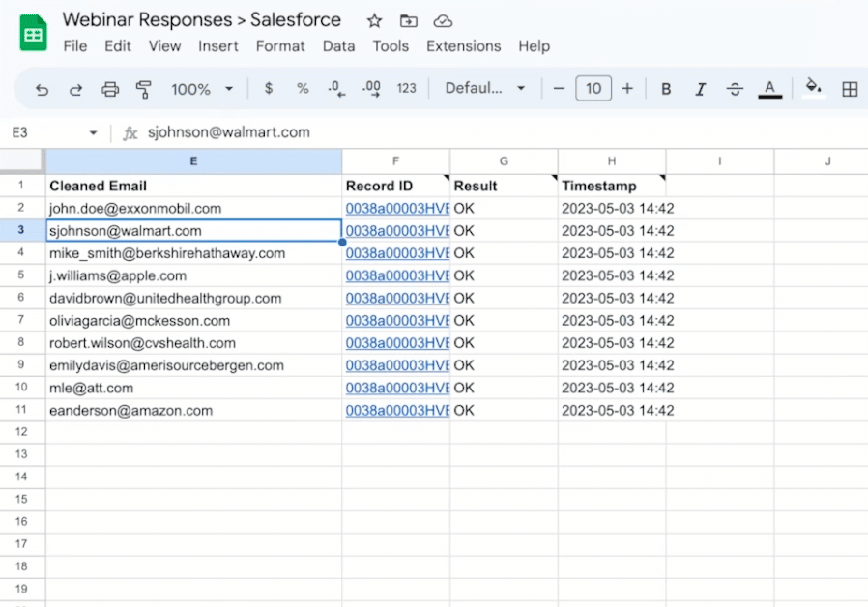The width and height of the screenshot is (868, 607).
Task: Open the Help menu
Action: 535,46
